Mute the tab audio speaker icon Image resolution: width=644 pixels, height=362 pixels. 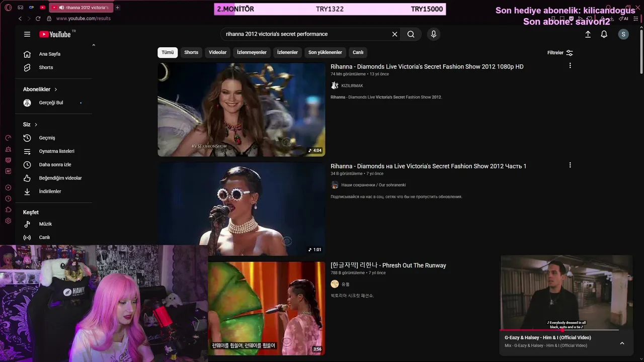tap(61, 8)
